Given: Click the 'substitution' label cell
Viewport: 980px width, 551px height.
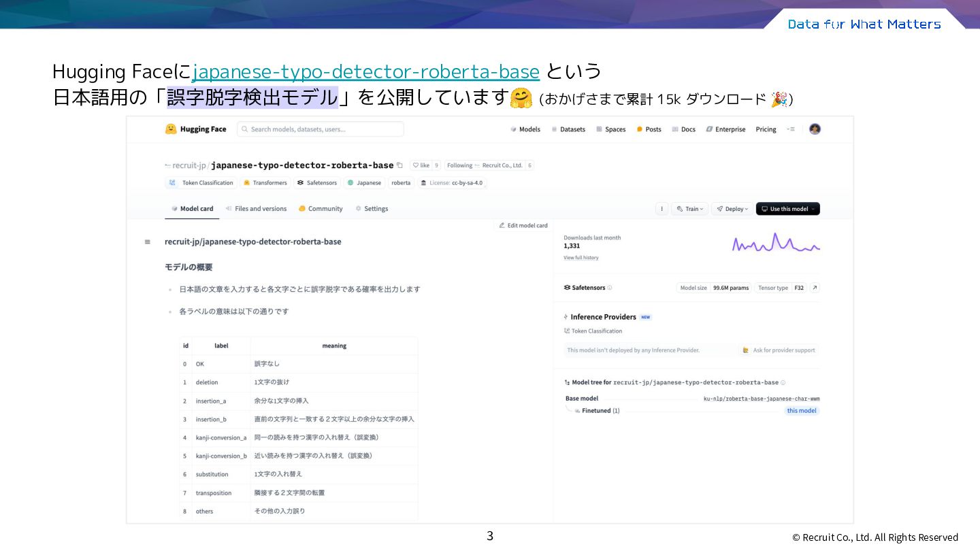Looking at the screenshot, I should pyautogui.click(x=221, y=474).
